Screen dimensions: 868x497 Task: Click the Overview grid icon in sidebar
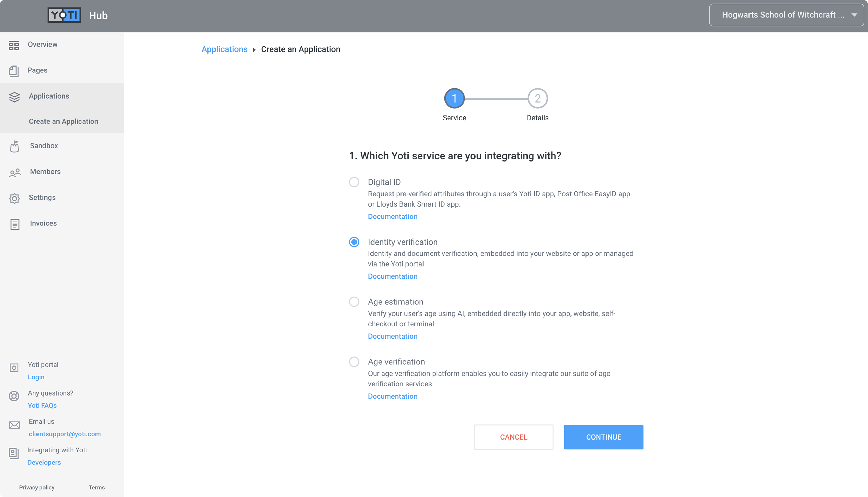pyautogui.click(x=14, y=45)
